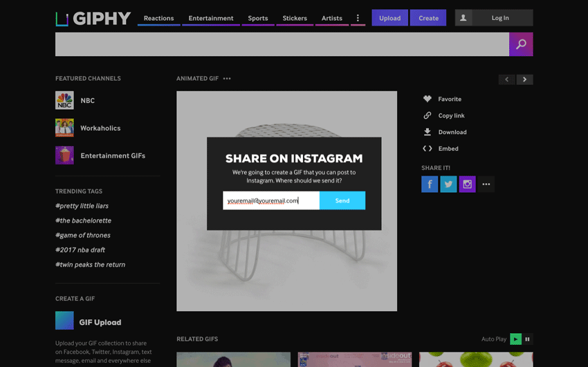This screenshot has height=367, width=588.
Task: Pause Auto Play of related GIFs
Action: (x=527, y=339)
